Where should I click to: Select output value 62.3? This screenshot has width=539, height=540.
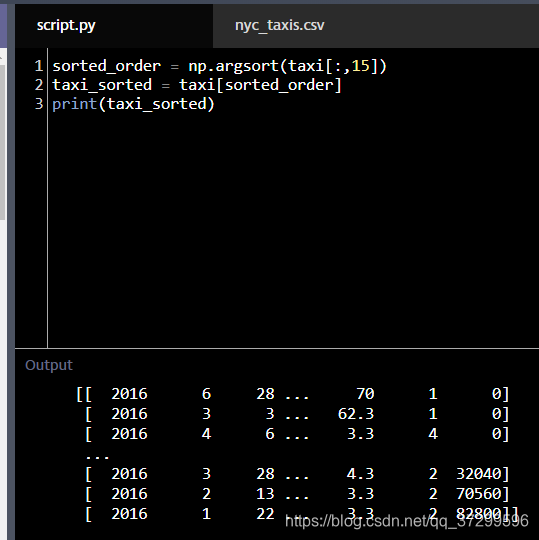click(x=356, y=414)
